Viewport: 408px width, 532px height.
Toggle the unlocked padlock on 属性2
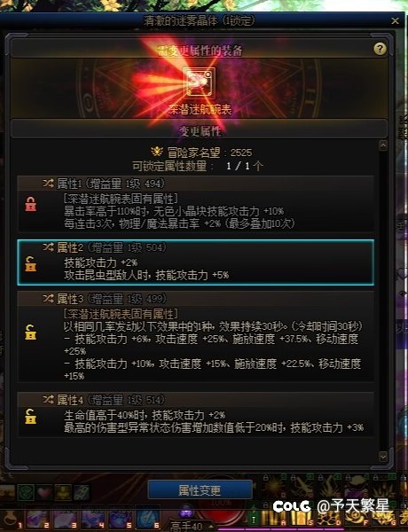(30, 263)
